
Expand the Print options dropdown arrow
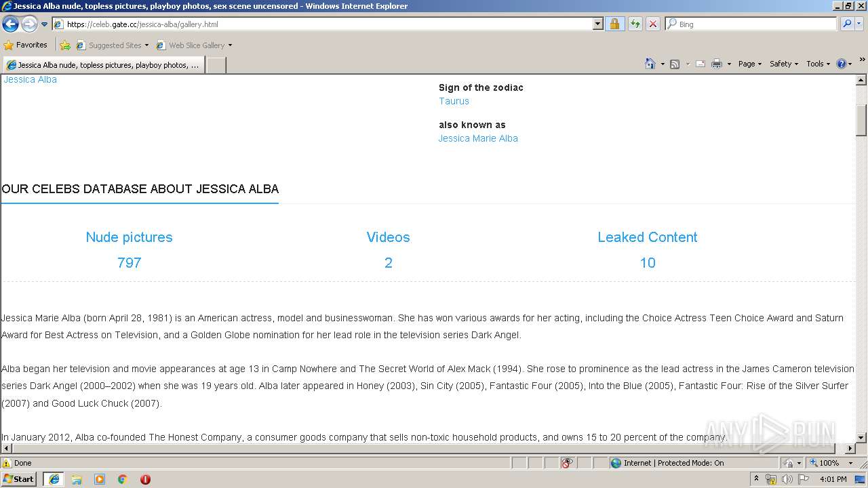click(x=729, y=64)
